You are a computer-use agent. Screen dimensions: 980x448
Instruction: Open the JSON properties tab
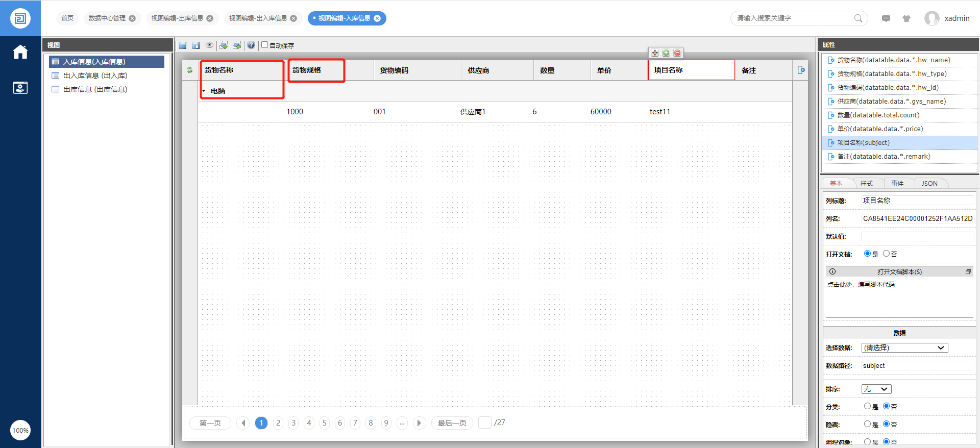929,184
